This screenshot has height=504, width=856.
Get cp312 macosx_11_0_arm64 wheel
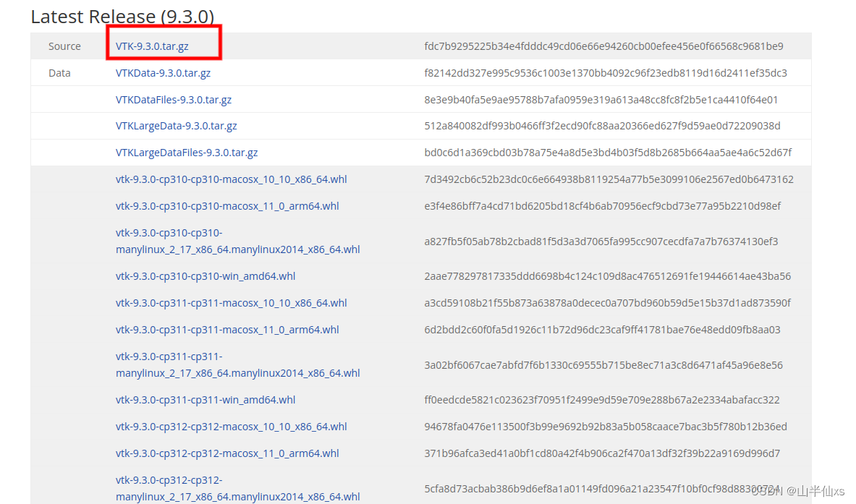(227, 454)
